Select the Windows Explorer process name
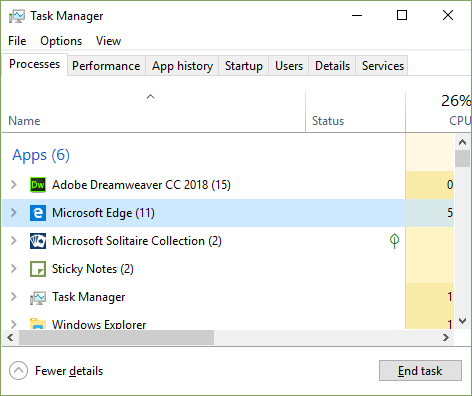This screenshot has width=472, height=396. (x=99, y=324)
